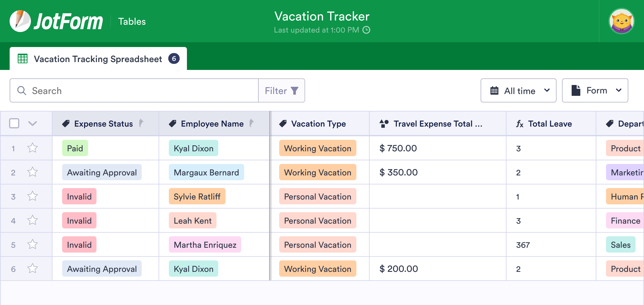Click the tag icon on Expense Status column
Screen dimensions: 644x305
[66, 124]
